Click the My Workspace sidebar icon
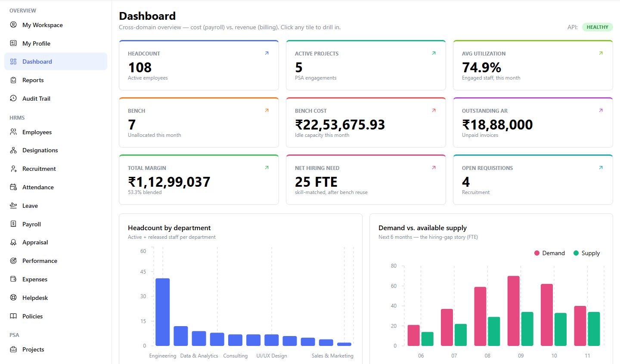 click(13, 25)
